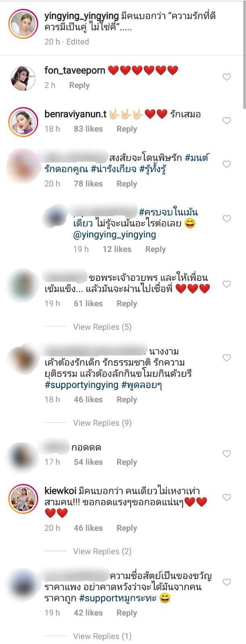Expand View Replies (5)
This screenshot has width=246, height=644.
(102, 327)
